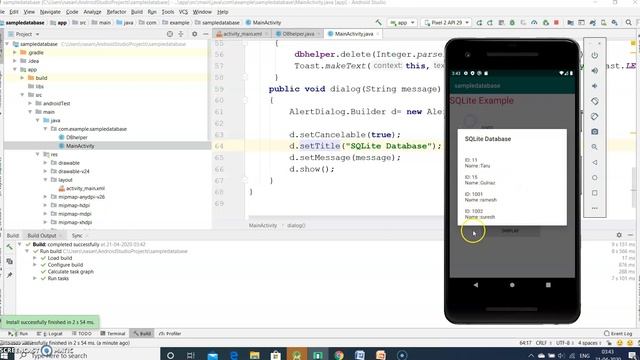Click the Run tool window button
Image resolution: width=640 pixels, height=360 pixels.
[18, 333]
